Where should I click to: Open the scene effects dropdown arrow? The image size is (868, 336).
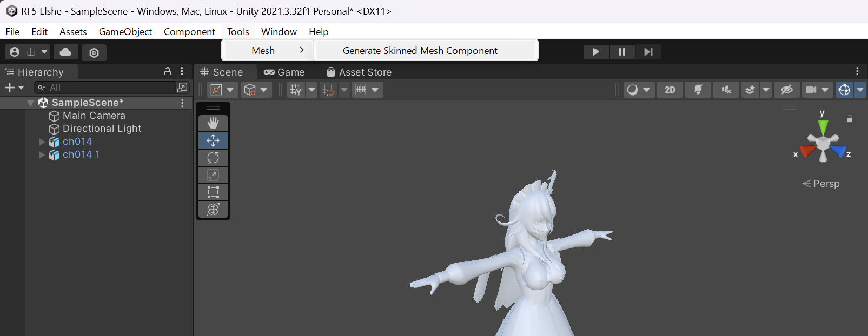766,90
